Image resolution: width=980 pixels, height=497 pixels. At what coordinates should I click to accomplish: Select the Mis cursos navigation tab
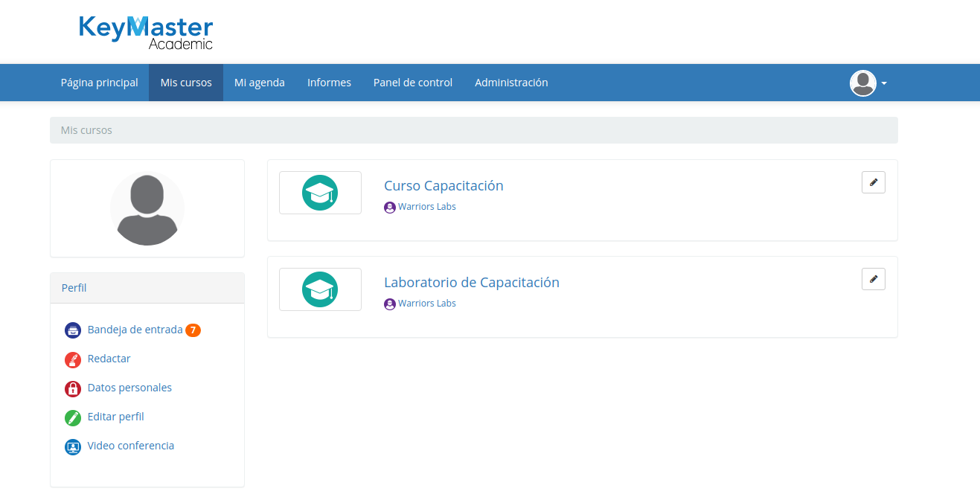click(x=186, y=83)
